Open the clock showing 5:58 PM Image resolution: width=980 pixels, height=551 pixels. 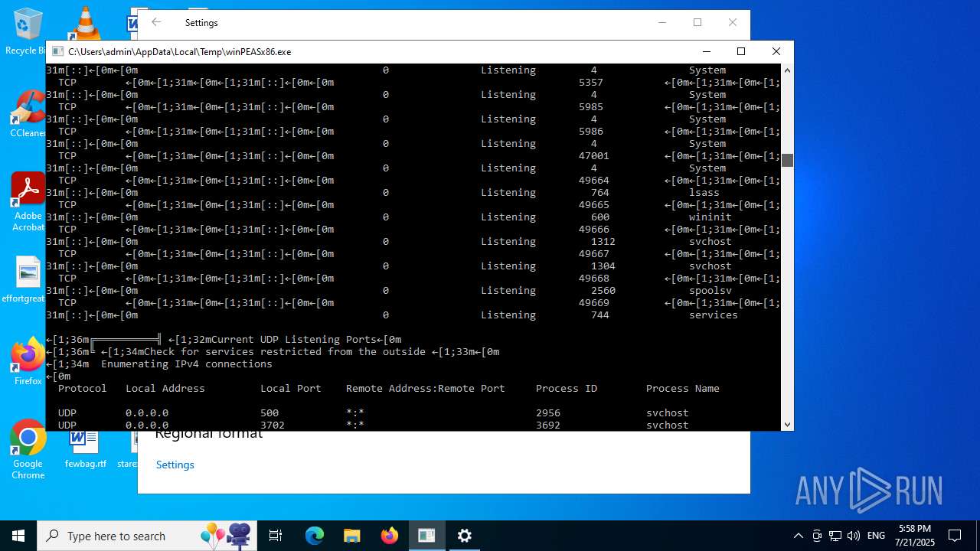point(915,536)
